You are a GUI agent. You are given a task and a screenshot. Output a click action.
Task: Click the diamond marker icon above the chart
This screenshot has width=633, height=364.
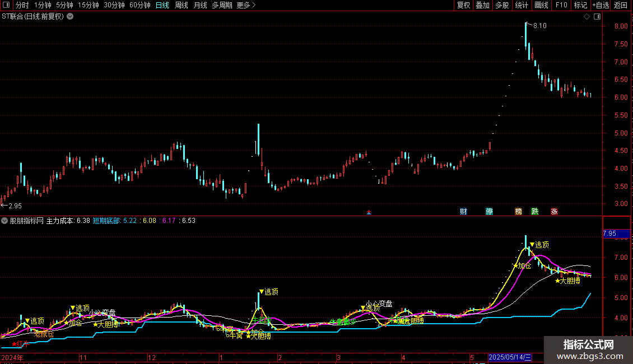click(x=587, y=17)
